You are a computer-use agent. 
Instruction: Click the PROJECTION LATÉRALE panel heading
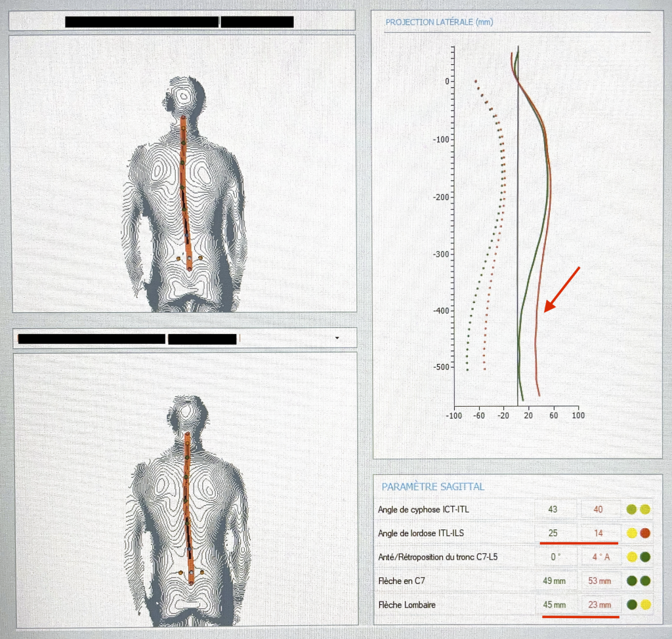439,22
